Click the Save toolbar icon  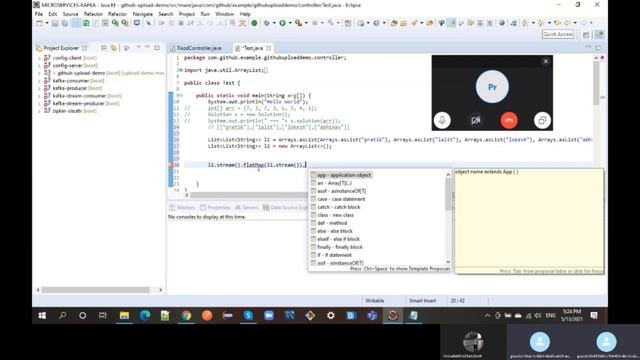55,23
